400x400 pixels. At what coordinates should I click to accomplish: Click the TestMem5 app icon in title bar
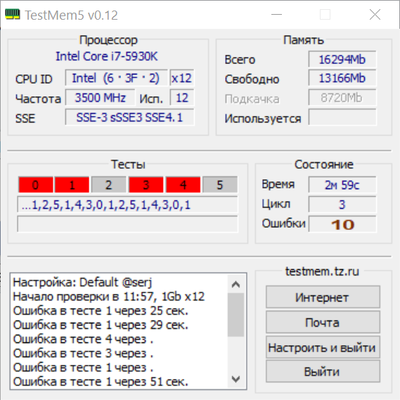[12, 15]
